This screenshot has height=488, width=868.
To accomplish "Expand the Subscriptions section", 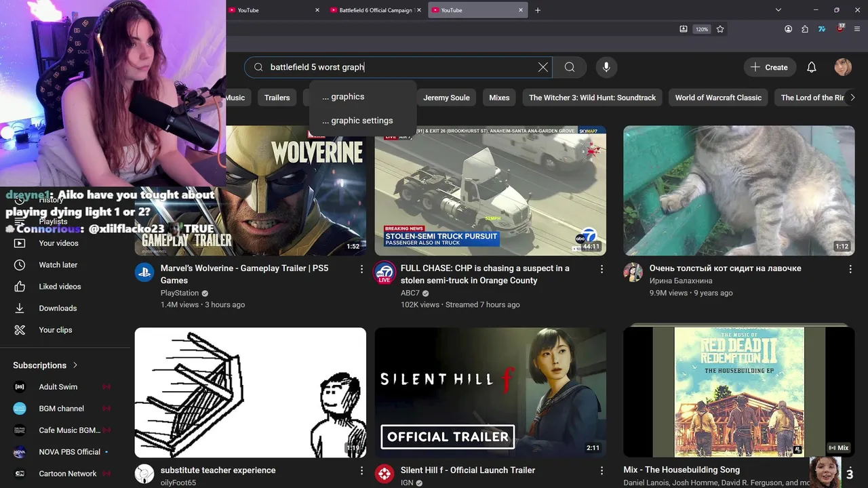I will (45, 365).
